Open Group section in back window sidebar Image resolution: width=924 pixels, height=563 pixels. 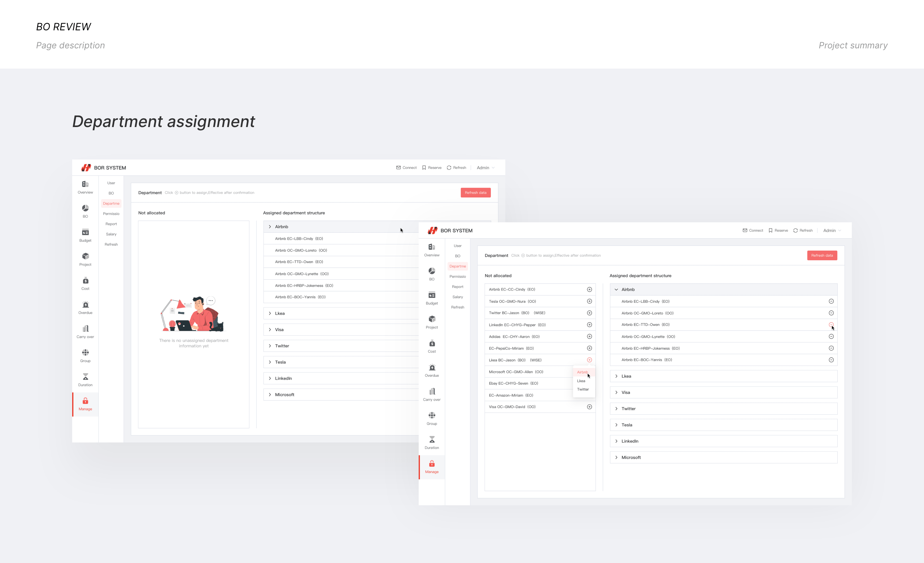click(85, 356)
